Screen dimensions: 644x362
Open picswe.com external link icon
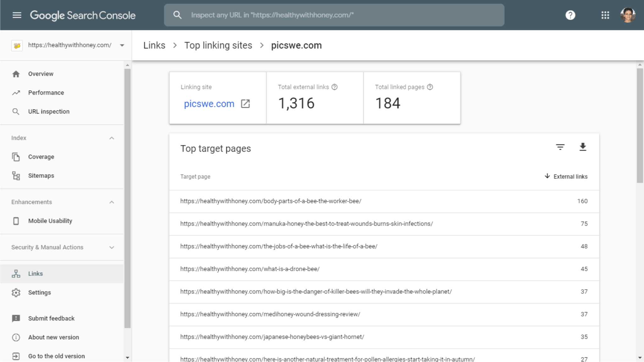point(245,104)
